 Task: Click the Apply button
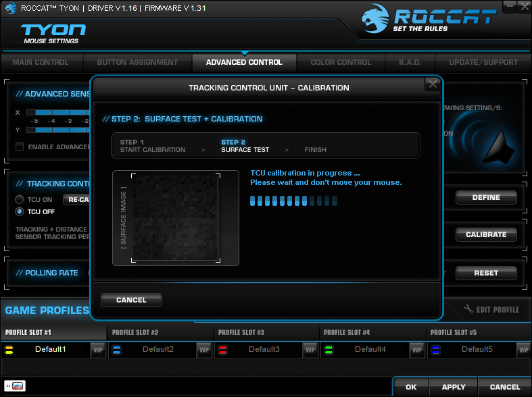click(454, 387)
